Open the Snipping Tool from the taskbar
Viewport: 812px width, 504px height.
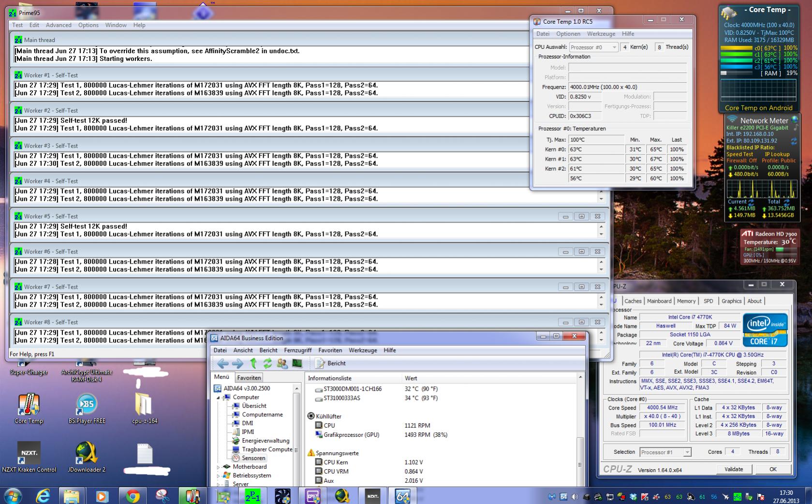point(162,496)
